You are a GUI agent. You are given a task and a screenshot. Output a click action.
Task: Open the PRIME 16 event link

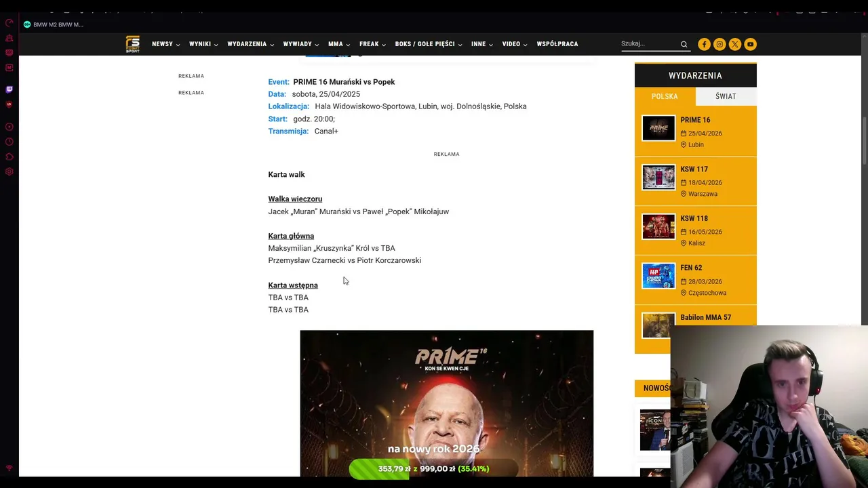click(x=695, y=120)
